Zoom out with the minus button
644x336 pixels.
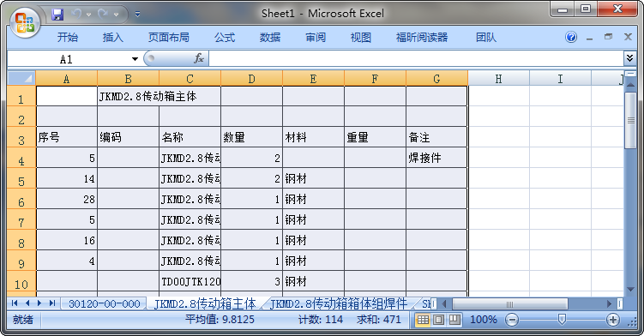pyautogui.click(x=512, y=320)
